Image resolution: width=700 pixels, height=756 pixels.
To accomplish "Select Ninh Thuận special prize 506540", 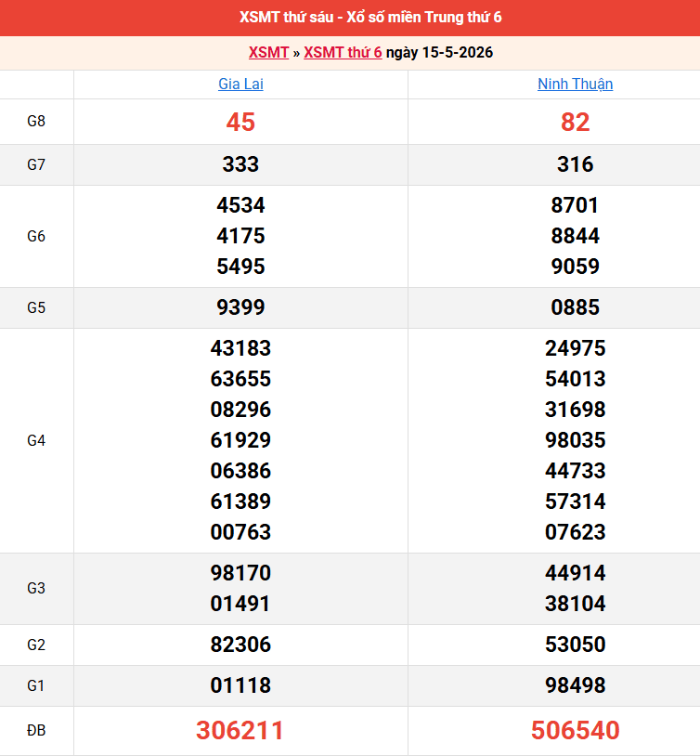I will tap(576, 730).
